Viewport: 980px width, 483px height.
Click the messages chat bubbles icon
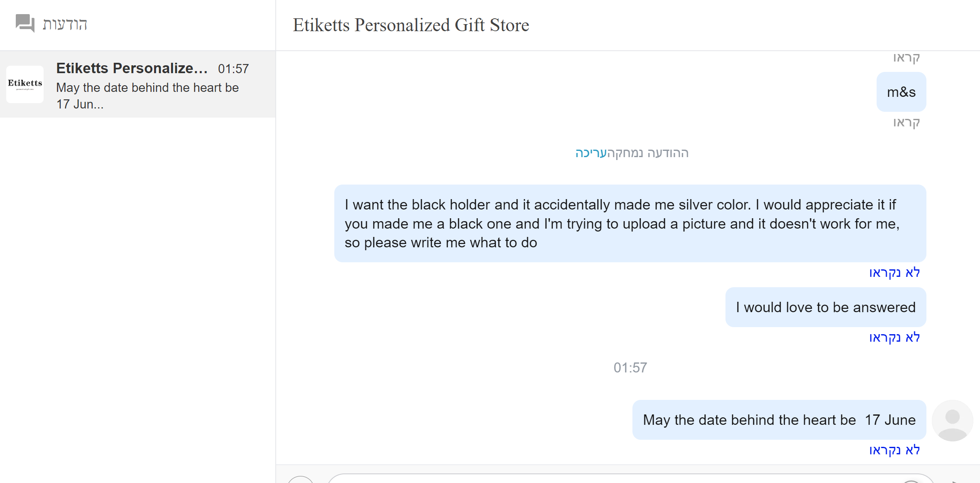point(25,23)
